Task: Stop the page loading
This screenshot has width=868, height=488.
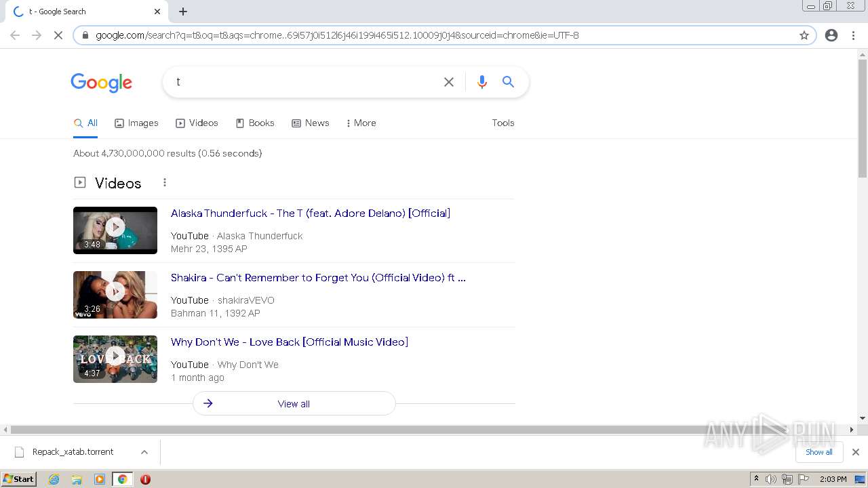Action: click(58, 35)
